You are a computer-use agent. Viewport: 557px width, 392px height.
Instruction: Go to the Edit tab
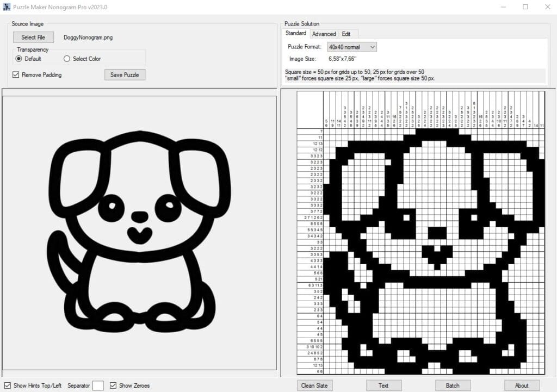pyautogui.click(x=346, y=34)
